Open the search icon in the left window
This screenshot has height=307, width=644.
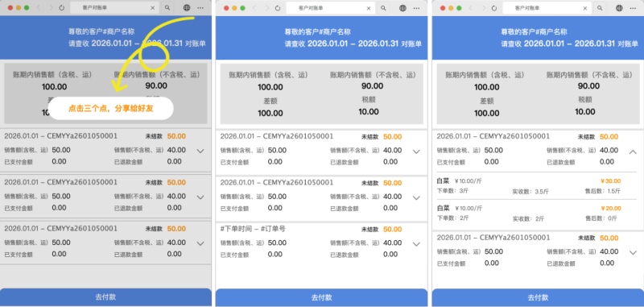click(x=167, y=8)
